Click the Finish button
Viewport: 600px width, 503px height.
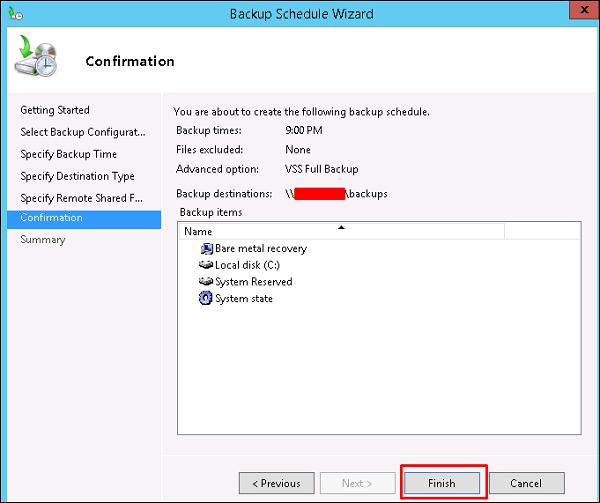(x=442, y=483)
